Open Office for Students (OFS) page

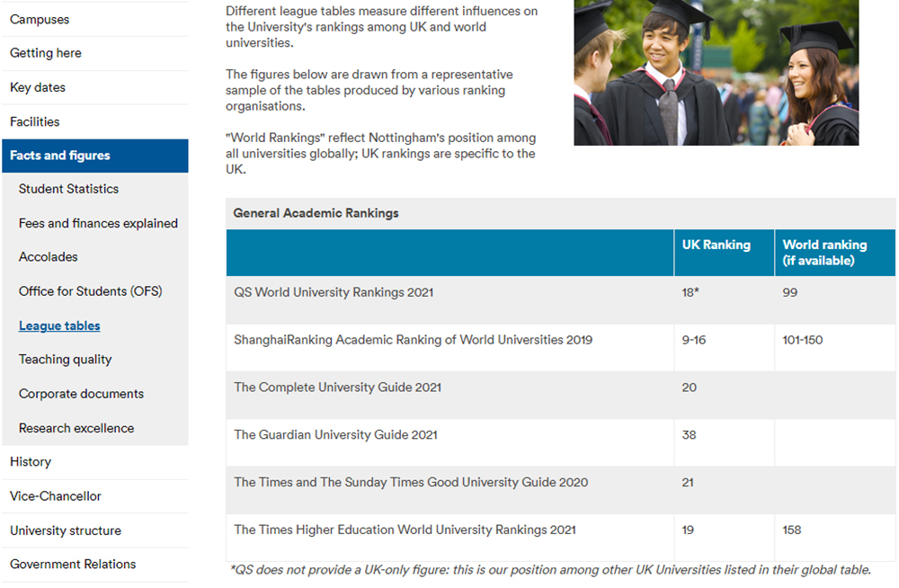[91, 291]
